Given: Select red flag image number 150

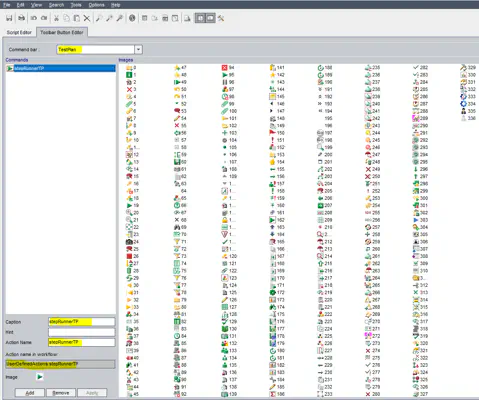Looking at the screenshot, I should pos(277,133).
